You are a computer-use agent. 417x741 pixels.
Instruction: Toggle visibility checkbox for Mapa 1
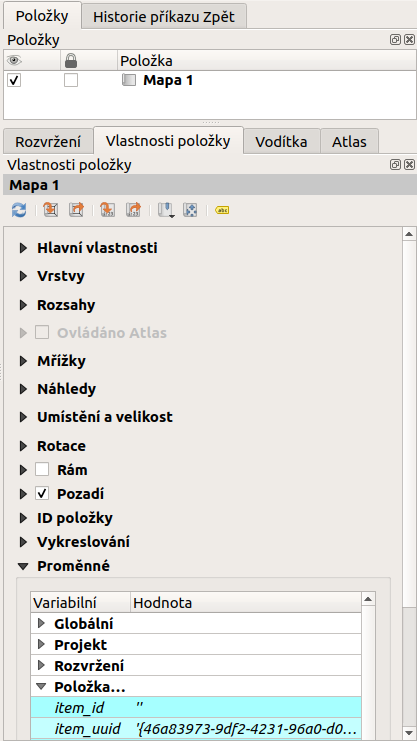[14, 80]
